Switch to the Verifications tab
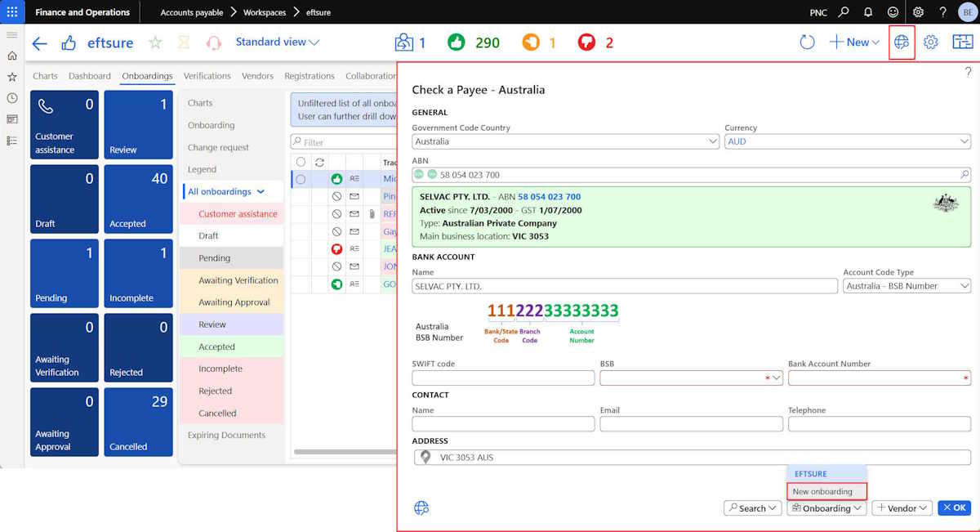This screenshot has height=532, width=980. point(207,76)
